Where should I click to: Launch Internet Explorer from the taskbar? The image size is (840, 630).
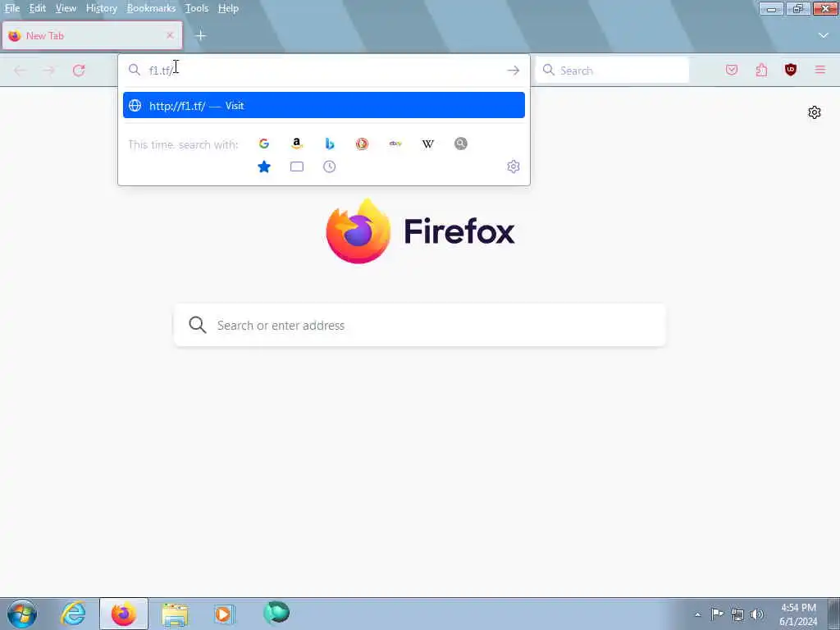(73, 614)
